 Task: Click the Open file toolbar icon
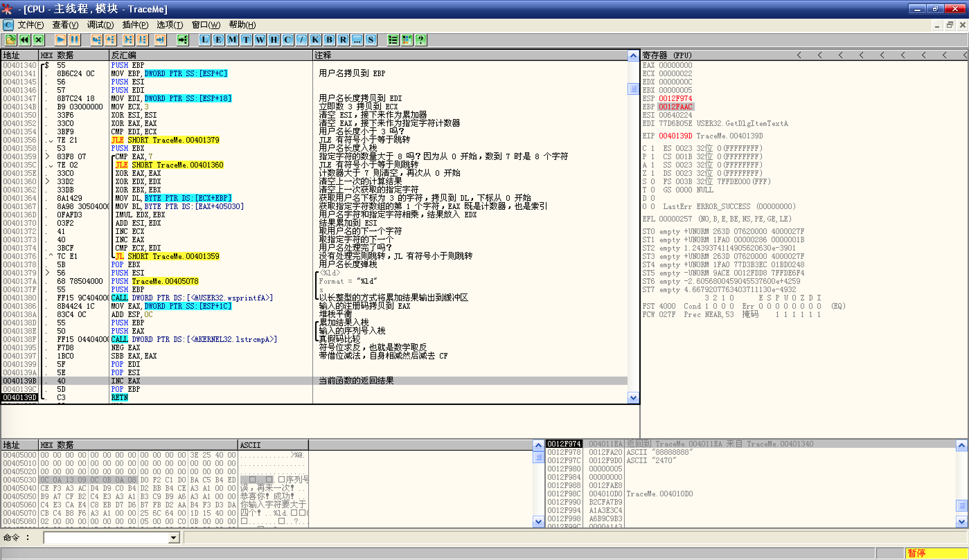tap(10, 39)
